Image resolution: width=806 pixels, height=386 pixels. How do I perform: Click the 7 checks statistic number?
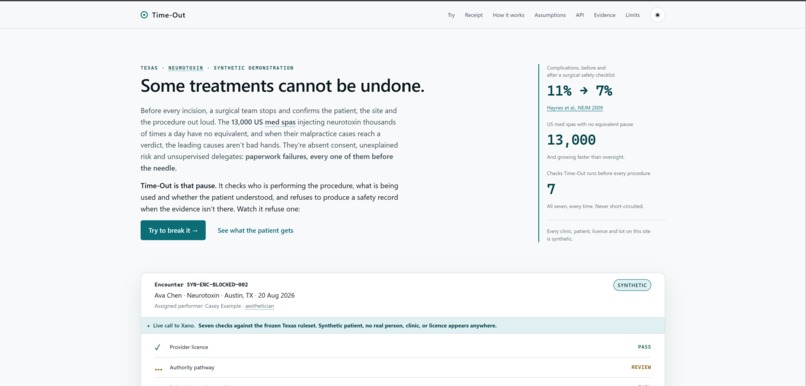[x=551, y=189]
